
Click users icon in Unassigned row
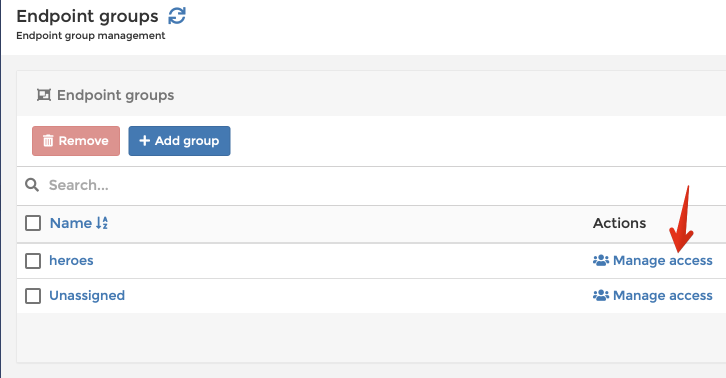(601, 296)
